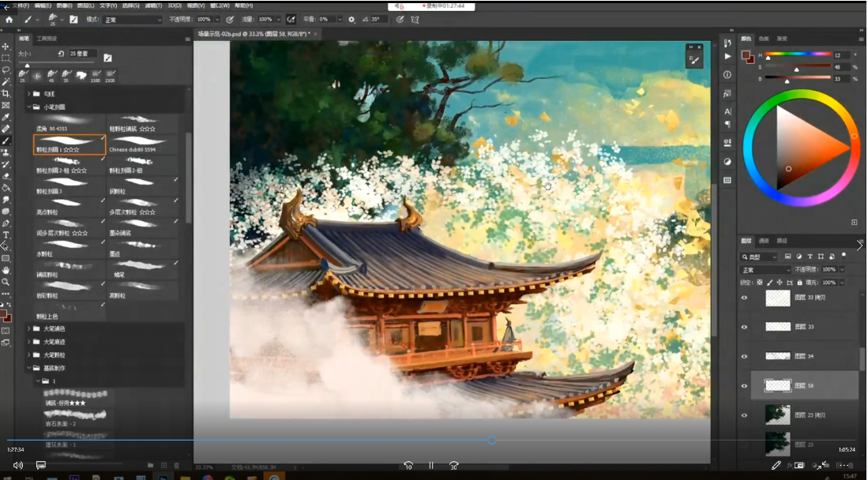
Task: Skip forward thirty seconds
Action: click(x=454, y=466)
